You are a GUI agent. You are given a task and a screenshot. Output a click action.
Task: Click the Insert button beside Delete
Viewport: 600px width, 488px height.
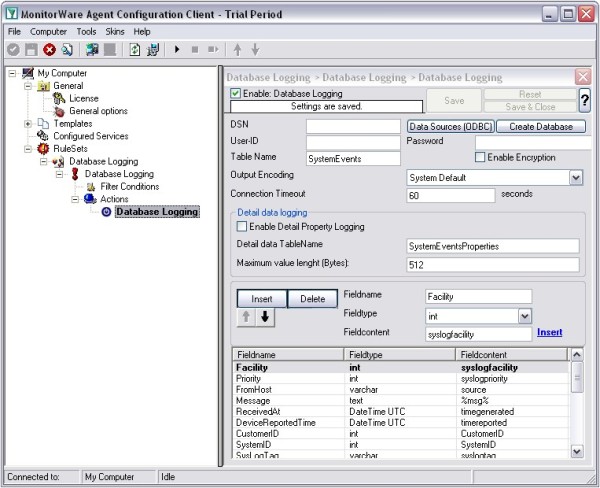click(262, 299)
